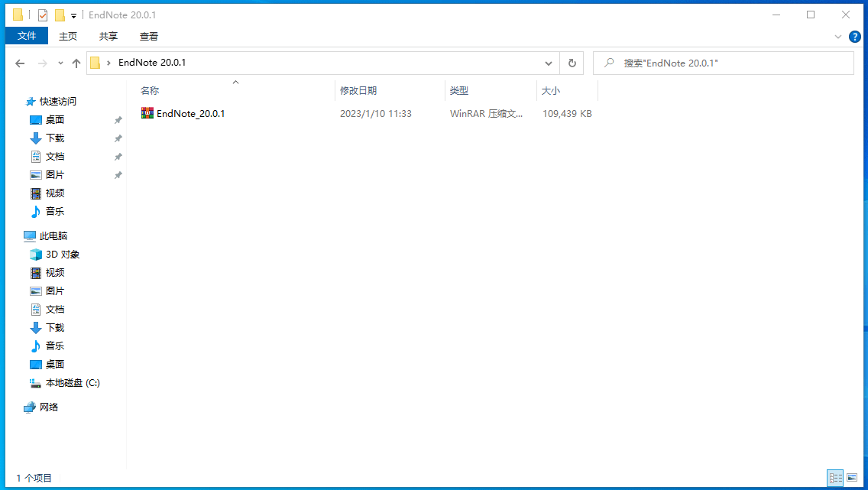Screen dimensions: 868x490
Task: Go back with the back arrow
Action: pyautogui.click(x=20, y=63)
